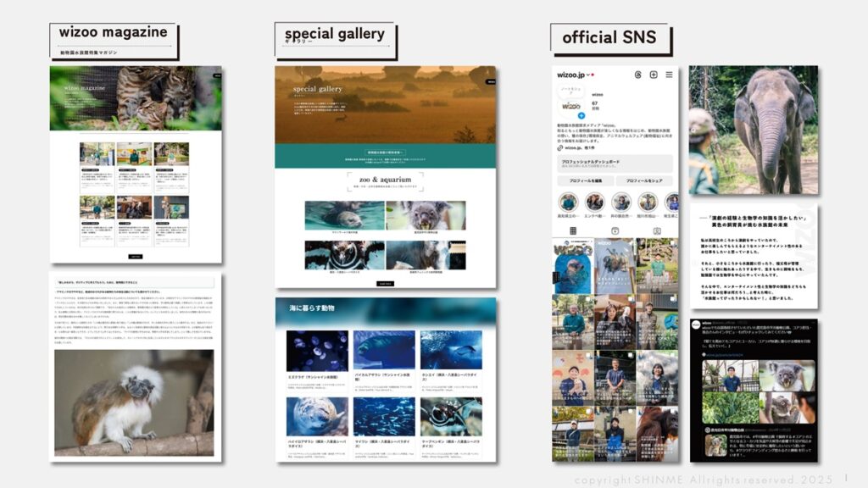Open the koala face photo in the tweet
Image resolution: width=868 pixels, height=488 pixels.
coord(786,376)
